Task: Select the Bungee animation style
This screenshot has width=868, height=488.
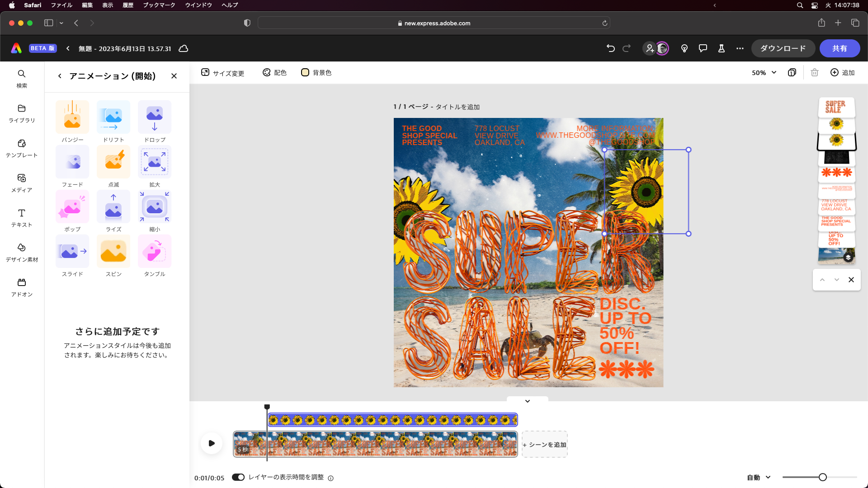Action: [x=72, y=117]
